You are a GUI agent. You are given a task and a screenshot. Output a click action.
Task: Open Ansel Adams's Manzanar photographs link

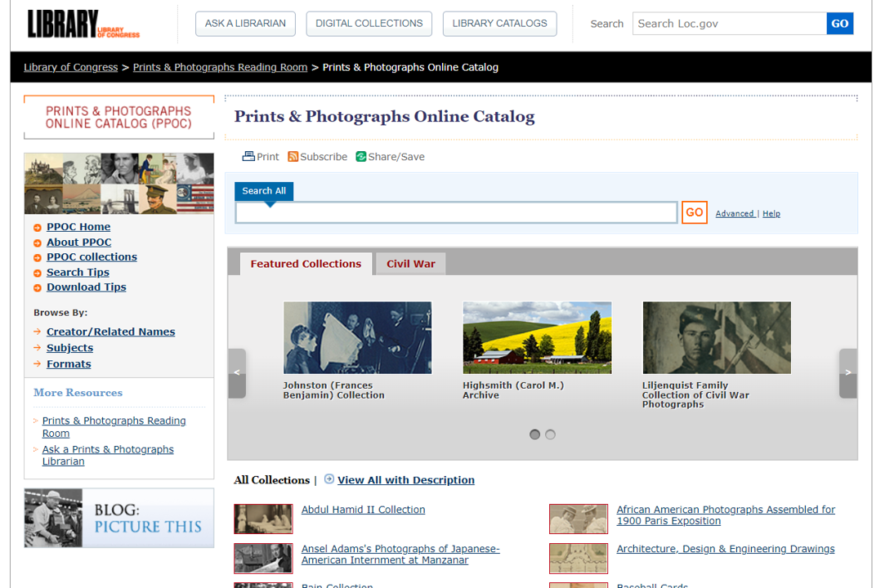pyautogui.click(x=400, y=555)
